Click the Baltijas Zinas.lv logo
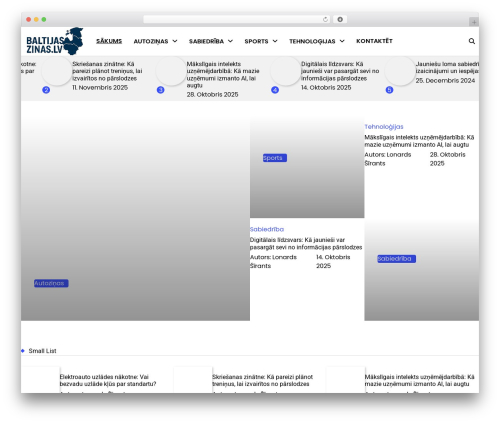500x423 pixels. (x=55, y=41)
